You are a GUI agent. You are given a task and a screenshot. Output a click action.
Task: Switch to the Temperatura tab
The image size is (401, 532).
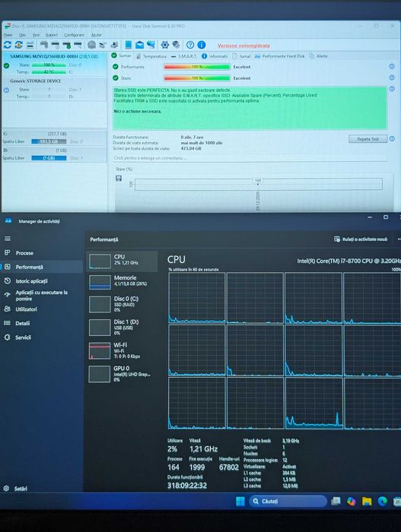pyautogui.click(x=151, y=56)
